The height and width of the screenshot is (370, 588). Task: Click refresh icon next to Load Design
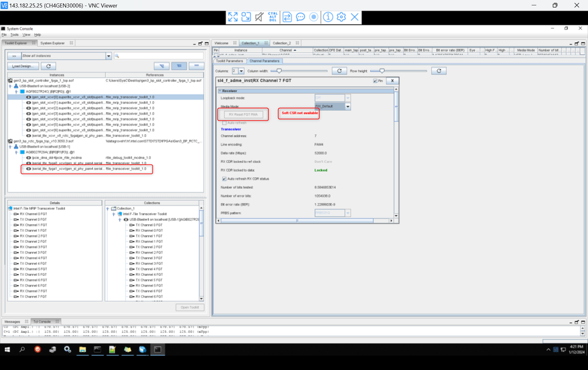[x=48, y=66]
